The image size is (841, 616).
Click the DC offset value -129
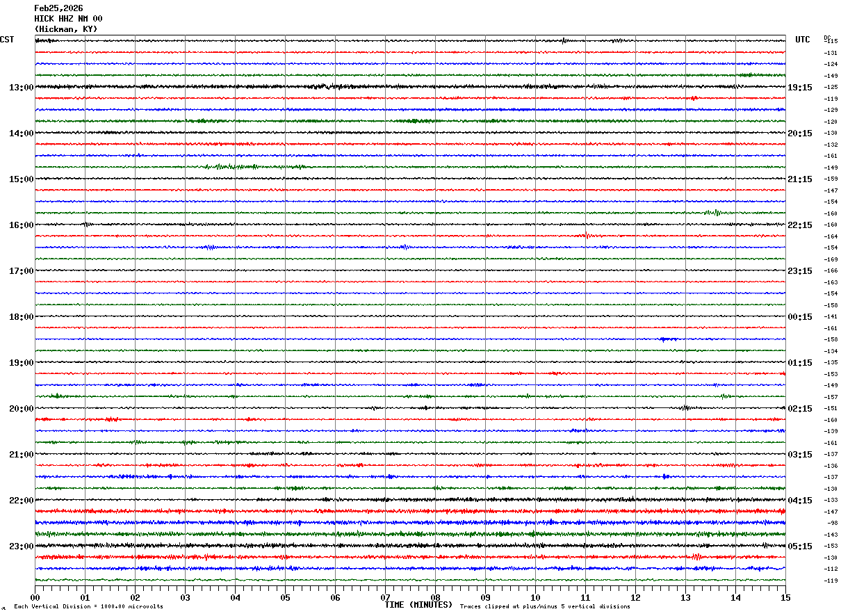[x=831, y=111]
